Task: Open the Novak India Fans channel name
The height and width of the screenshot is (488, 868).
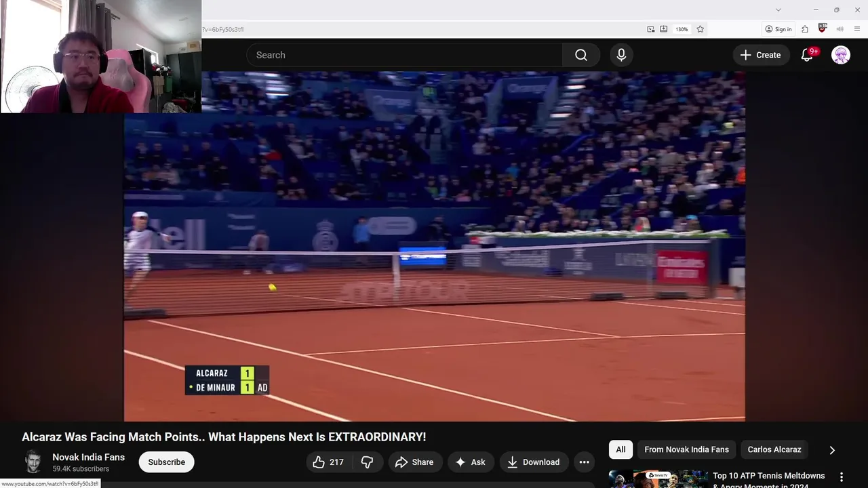Action: click(89, 457)
